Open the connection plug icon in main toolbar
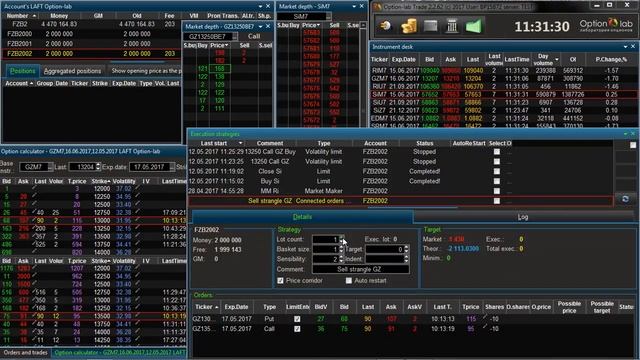Image resolution: width=640 pixels, height=360 pixels. click(x=385, y=26)
